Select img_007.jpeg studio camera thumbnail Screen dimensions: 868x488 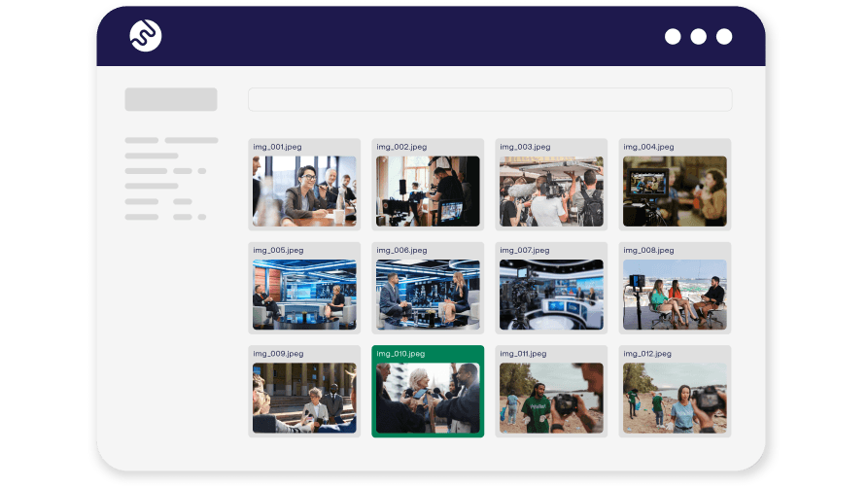pyautogui.click(x=551, y=295)
